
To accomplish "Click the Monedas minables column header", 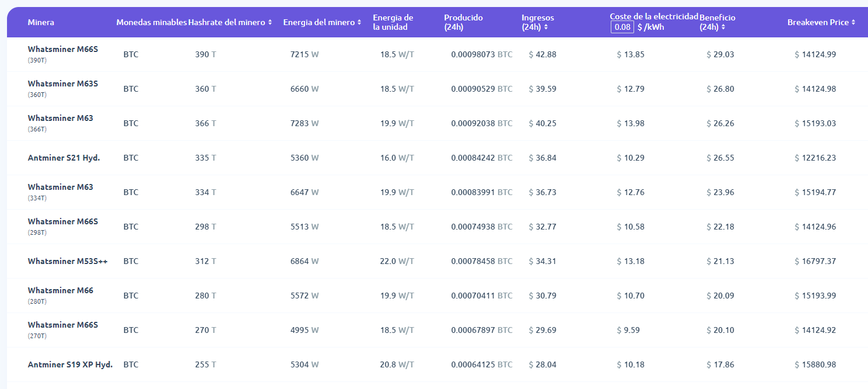I will coord(151,22).
